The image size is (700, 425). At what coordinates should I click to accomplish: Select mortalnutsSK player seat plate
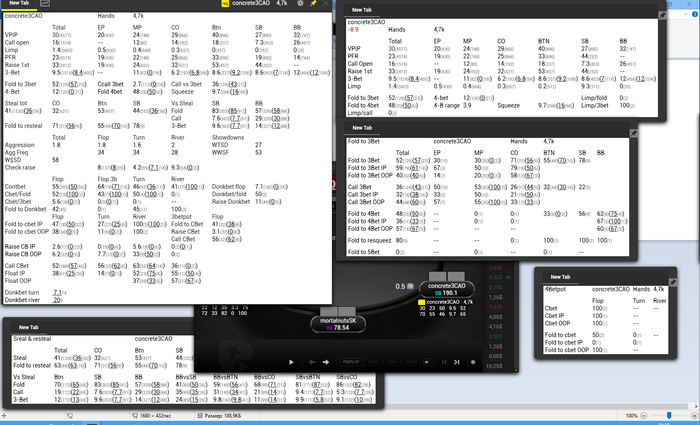(338, 324)
